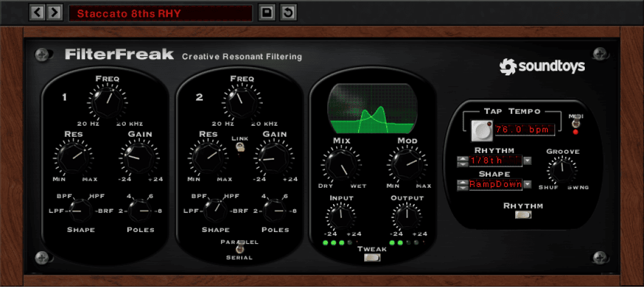Save preset with floppy disk icon
This screenshot has height=287, width=644.
pyautogui.click(x=267, y=12)
